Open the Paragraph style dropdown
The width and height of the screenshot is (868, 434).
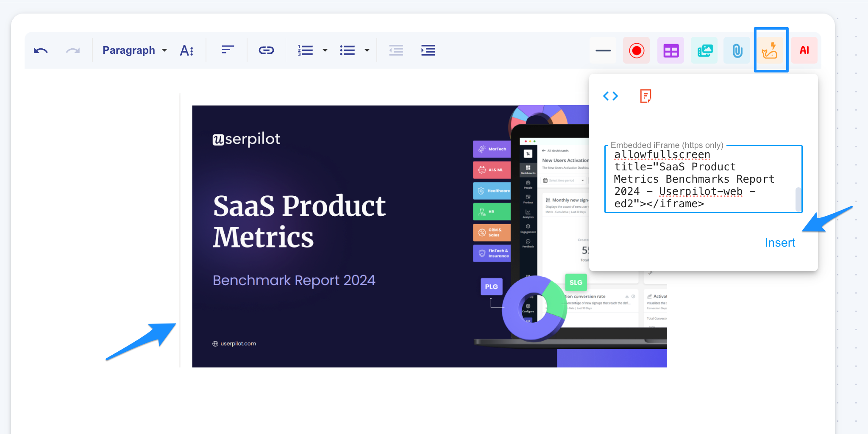click(135, 50)
